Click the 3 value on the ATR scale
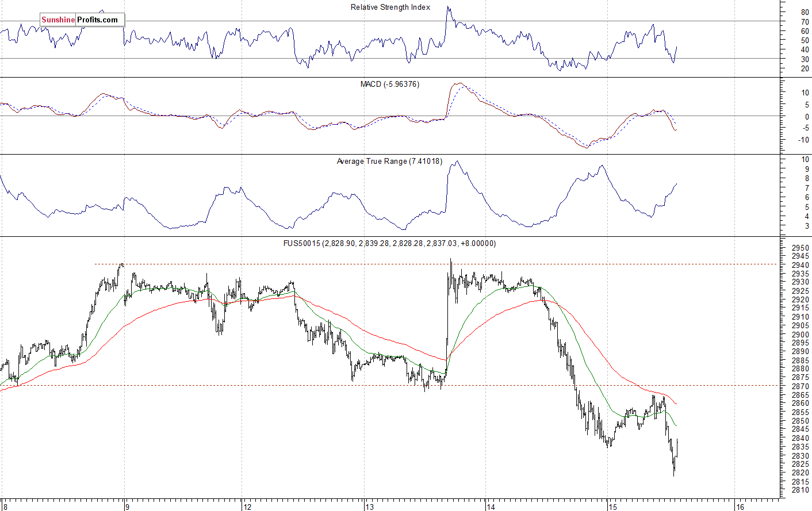This screenshot has width=812, height=511. tap(807, 226)
